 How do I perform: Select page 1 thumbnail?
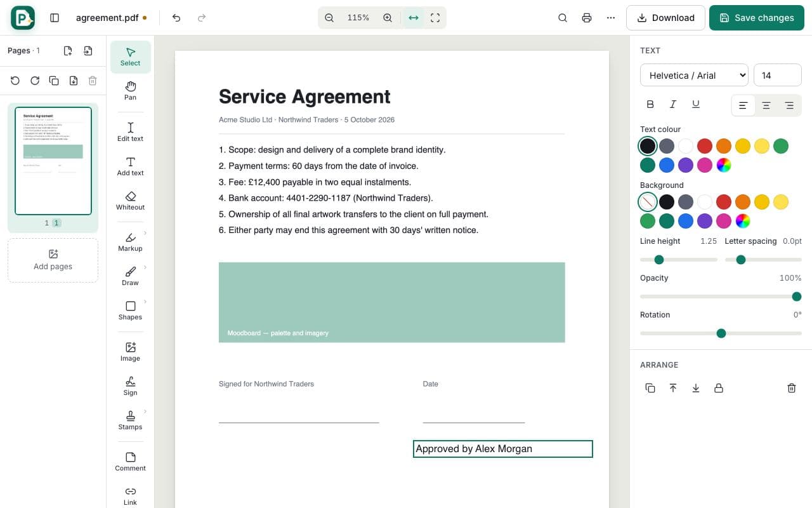tap(53, 161)
